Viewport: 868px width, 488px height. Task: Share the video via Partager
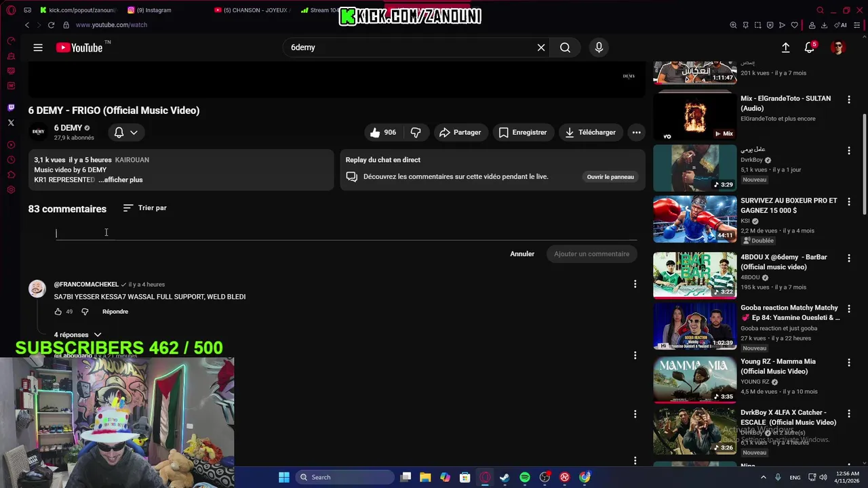[x=460, y=132]
